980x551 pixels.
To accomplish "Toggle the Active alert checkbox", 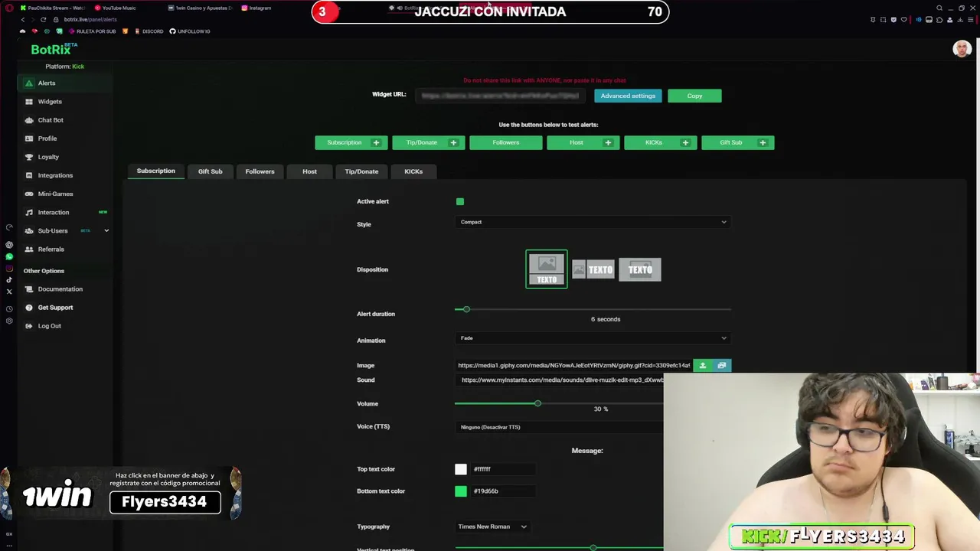I will click(x=460, y=201).
